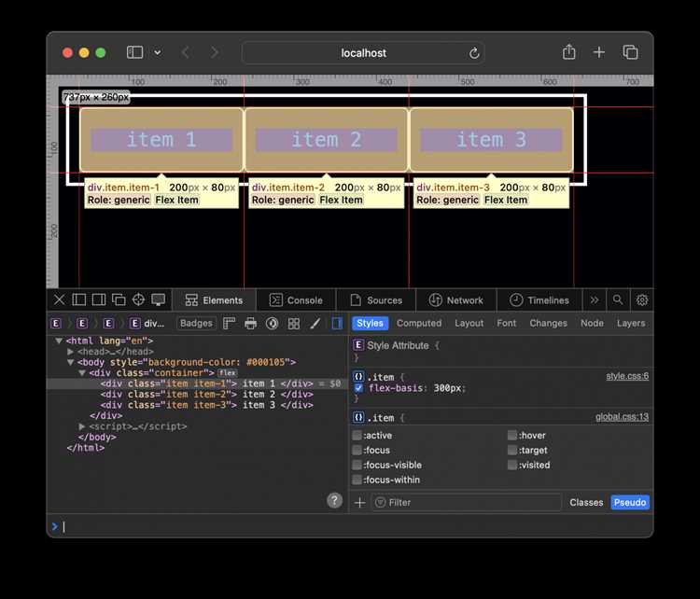Uncheck the flex-basis property checkbox
The image size is (700, 599).
tap(358, 388)
